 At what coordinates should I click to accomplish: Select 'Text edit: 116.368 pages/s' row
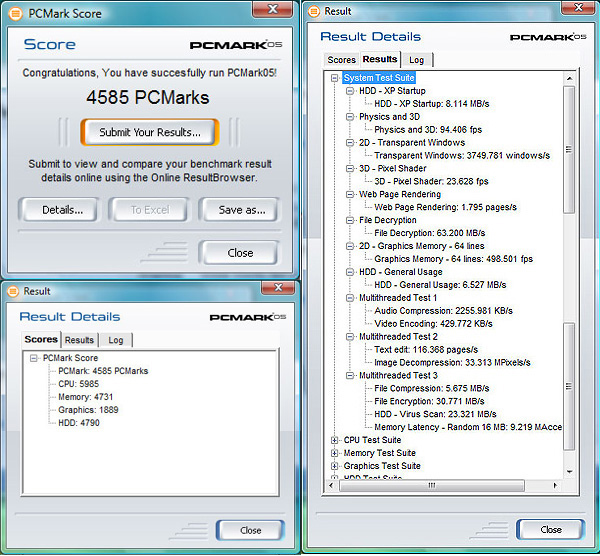[426, 350]
